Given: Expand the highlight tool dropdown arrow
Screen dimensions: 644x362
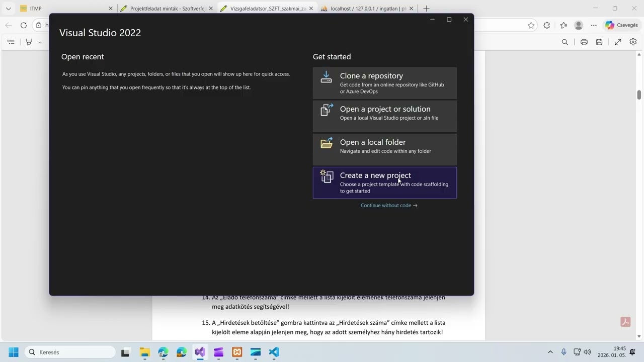Looking at the screenshot, I should tap(40, 42).
